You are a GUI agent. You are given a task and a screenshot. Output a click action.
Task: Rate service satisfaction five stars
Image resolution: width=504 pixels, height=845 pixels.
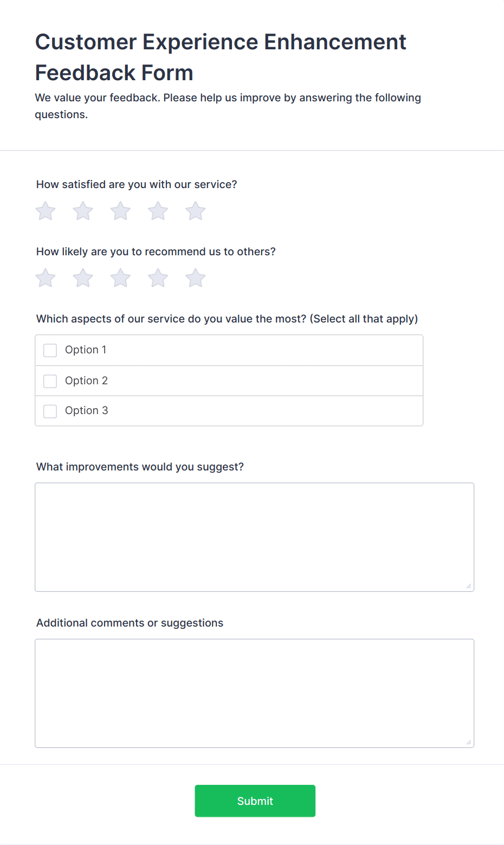tap(195, 211)
